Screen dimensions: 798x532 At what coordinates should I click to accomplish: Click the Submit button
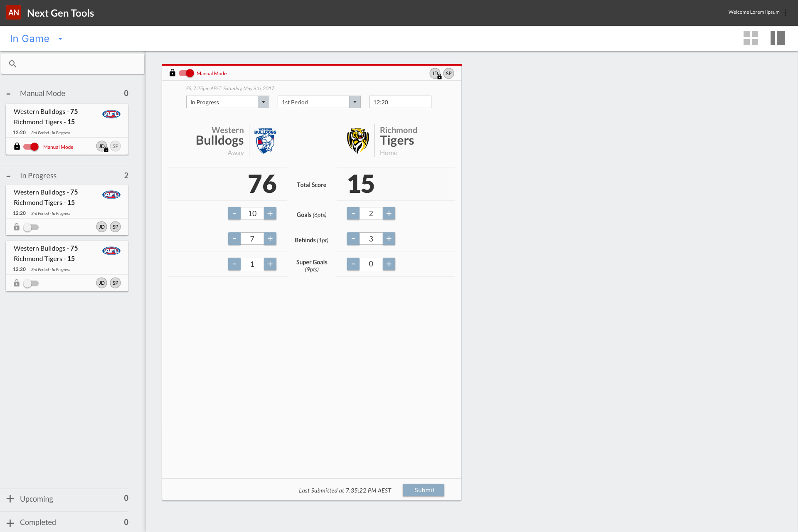coord(423,490)
